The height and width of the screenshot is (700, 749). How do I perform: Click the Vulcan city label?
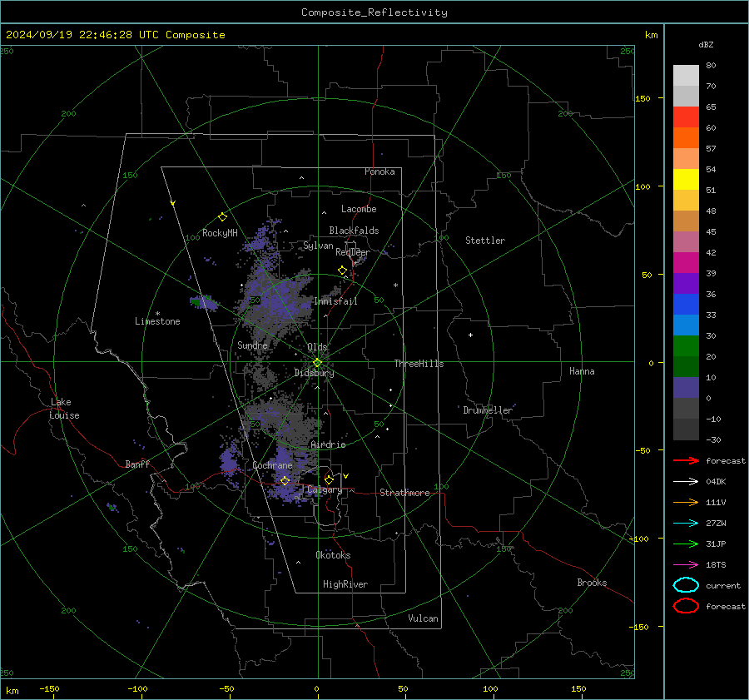click(x=423, y=618)
